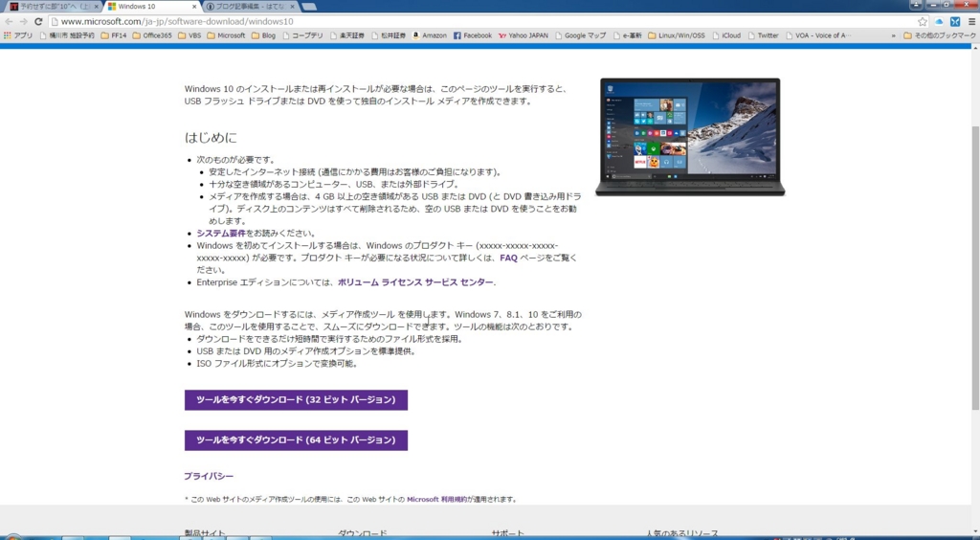This screenshot has width=980, height=540.
Task: Open the Office365 bookmark folder
Action: tap(152, 35)
